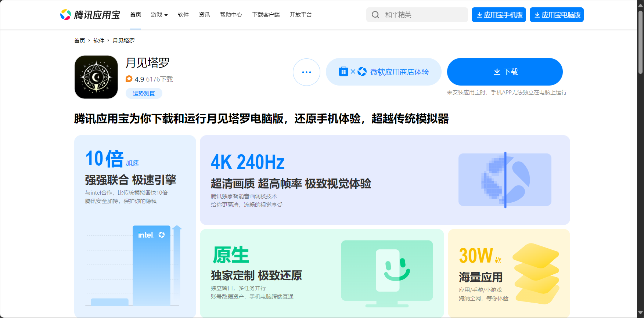Click the 未安装应用宝时 notice text
The image size is (644, 318).
click(507, 93)
